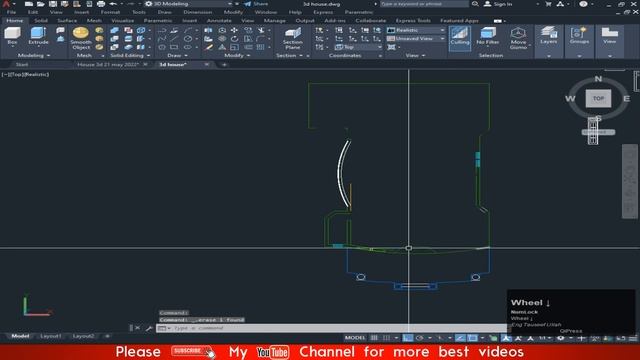Switch to the Start file tab
Screen dimensions: 640x360
pos(22,64)
